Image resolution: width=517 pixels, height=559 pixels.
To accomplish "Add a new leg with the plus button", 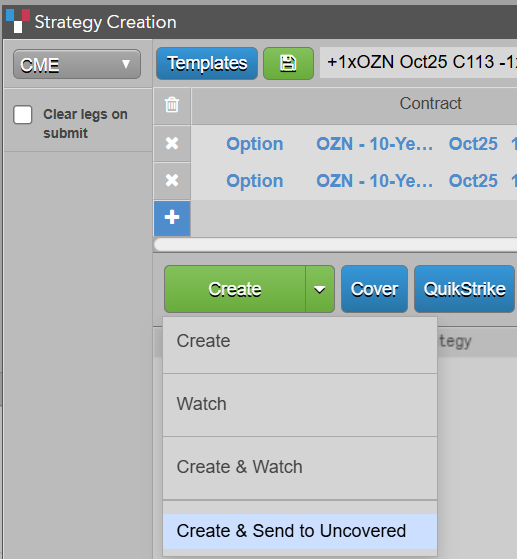I will point(172,217).
